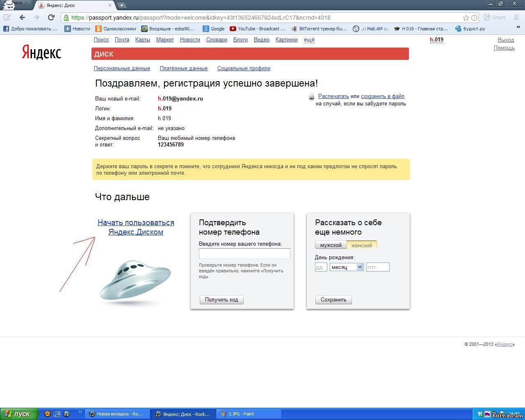This screenshot has height=420, width=525.
Task: Open the Windows пуск start button
Action: click(x=19, y=414)
